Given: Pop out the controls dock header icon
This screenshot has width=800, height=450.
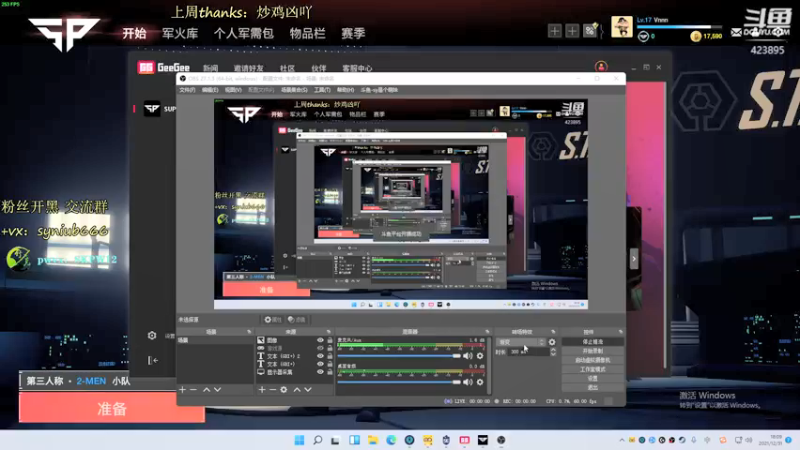Looking at the screenshot, I should (620, 332).
